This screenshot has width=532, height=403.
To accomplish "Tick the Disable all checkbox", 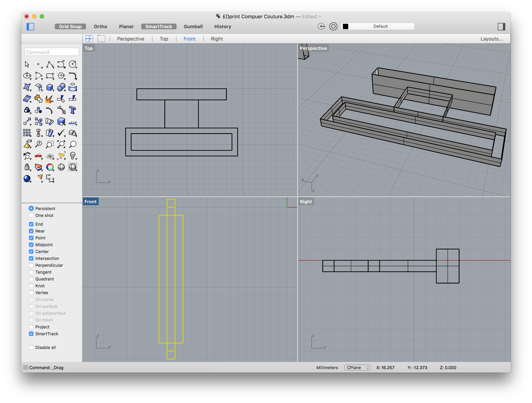I will coord(31,347).
